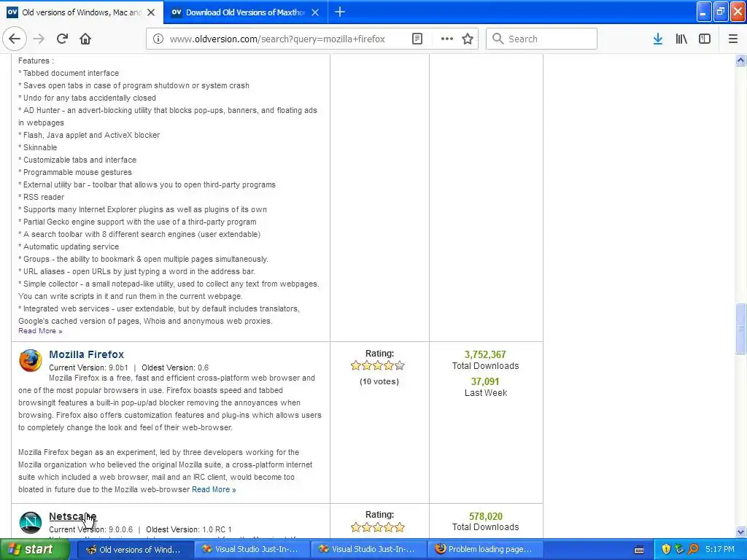Click the (10 votes) text

click(379, 381)
